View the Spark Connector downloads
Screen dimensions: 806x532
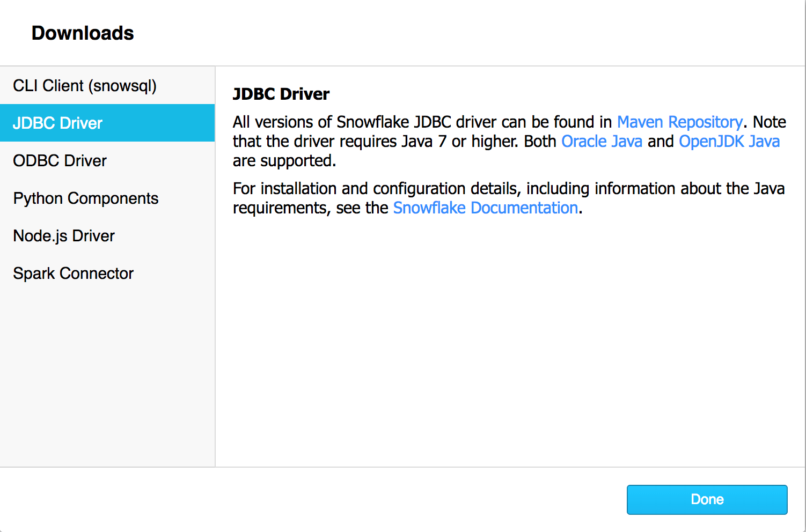[73, 273]
